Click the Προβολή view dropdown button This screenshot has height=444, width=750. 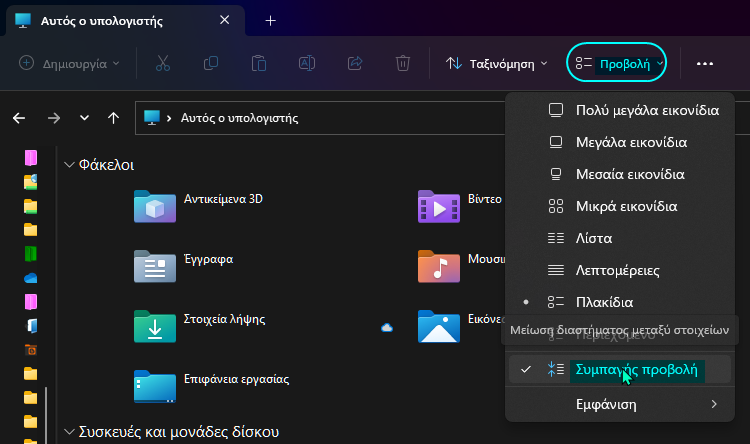617,63
